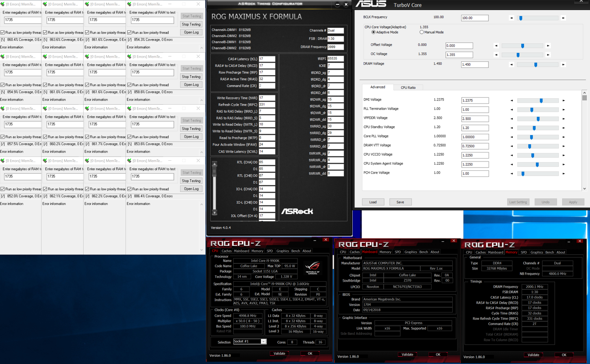Click down arrow of the ASRock RTL list scrollbar
Screen dimensions: 590x364
point(215,213)
